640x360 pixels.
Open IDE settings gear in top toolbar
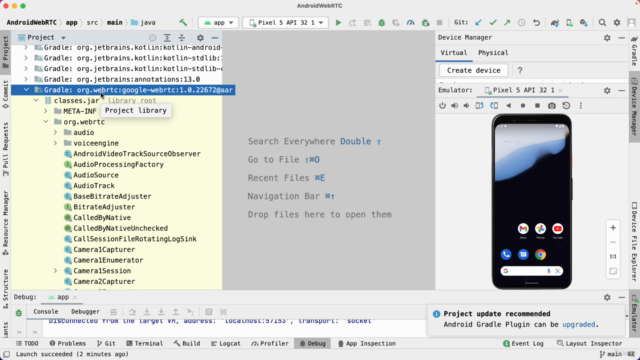click(617, 22)
